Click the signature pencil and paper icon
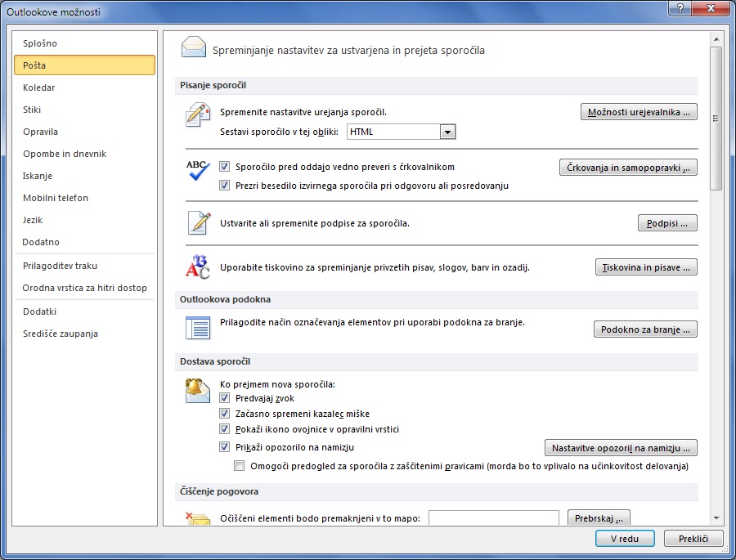The height and width of the screenshot is (560, 736). tap(199, 223)
